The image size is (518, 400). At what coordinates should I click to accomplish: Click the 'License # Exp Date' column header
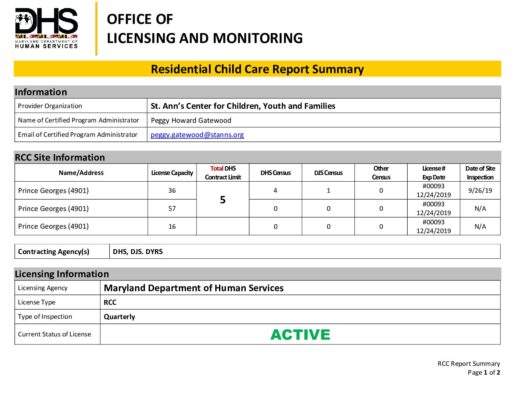(x=434, y=173)
